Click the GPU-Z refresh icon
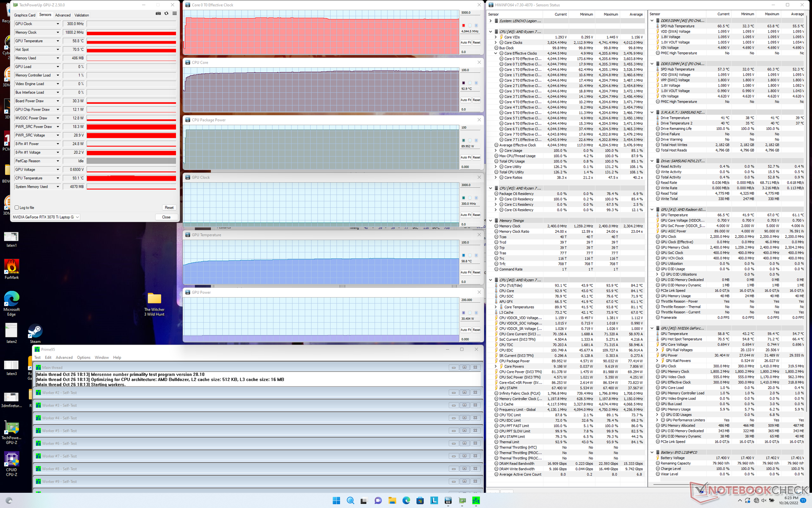 [166, 14]
